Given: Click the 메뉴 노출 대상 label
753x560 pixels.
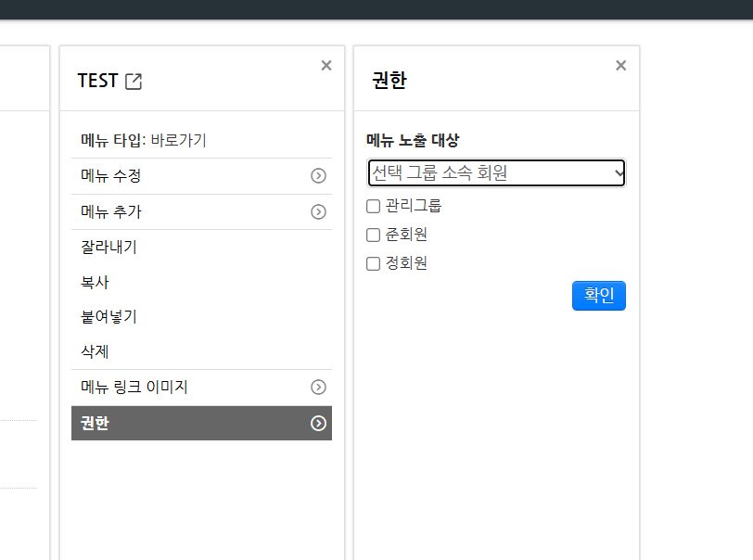Looking at the screenshot, I should click(x=413, y=140).
